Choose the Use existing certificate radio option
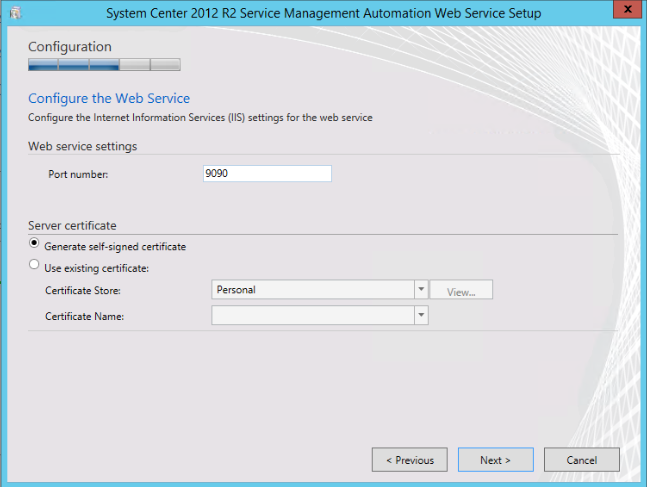Viewport: 647px width, 487px height. click(x=36, y=266)
